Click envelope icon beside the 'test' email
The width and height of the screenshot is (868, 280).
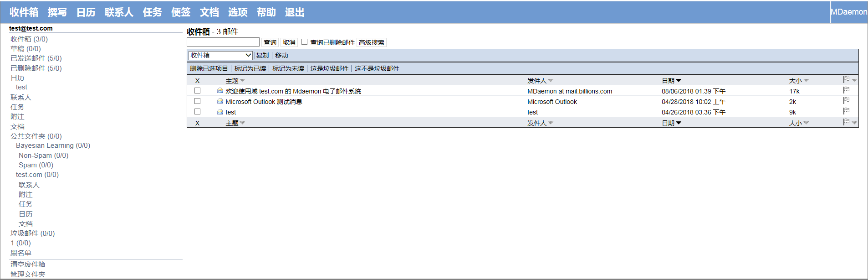click(220, 112)
